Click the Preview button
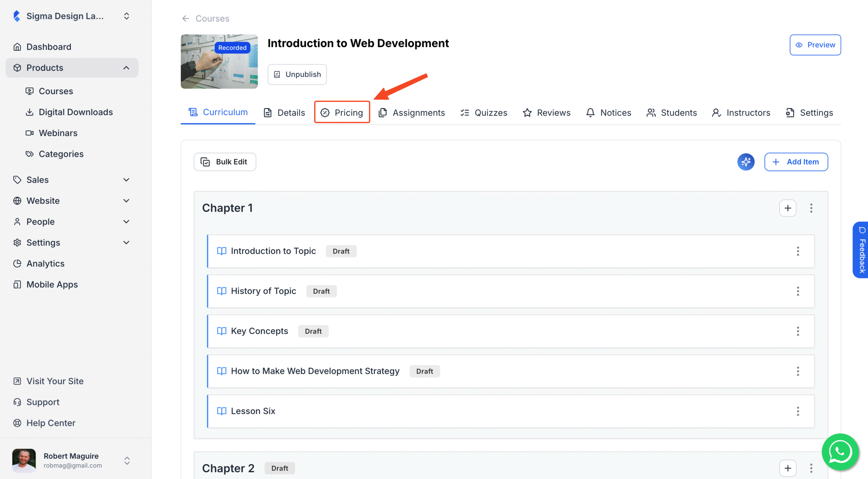Image resolution: width=868 pixels, height=479 pixels. (815, 45)
